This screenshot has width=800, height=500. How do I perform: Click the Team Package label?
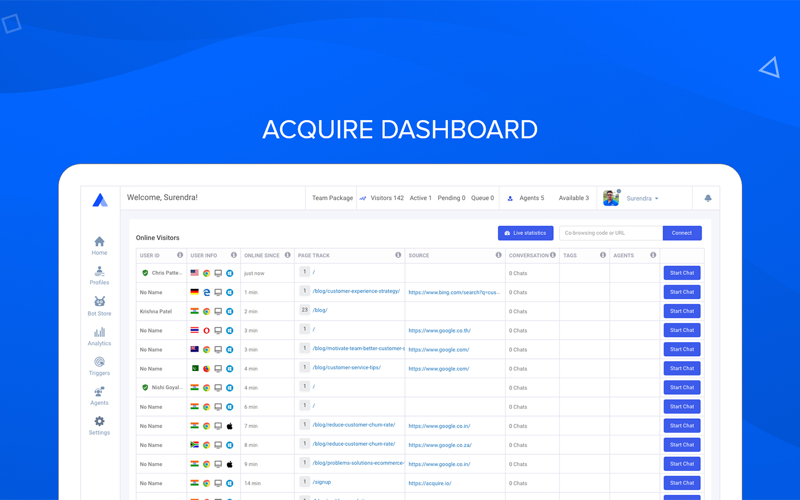(332, 198)
